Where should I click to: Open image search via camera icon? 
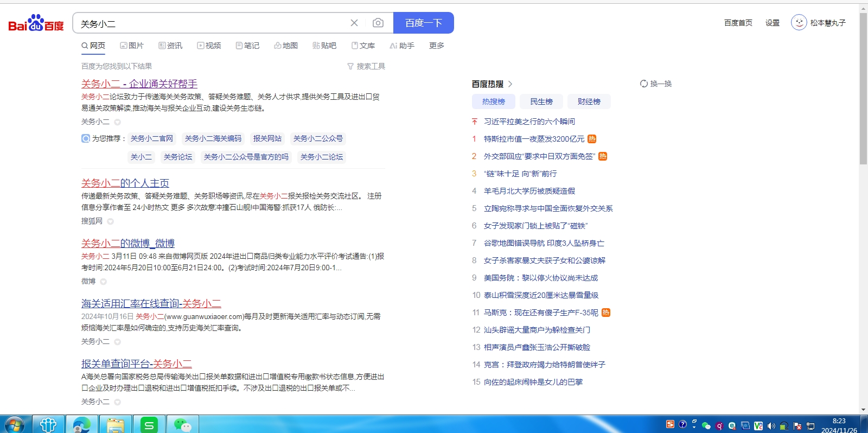[x=378, y=23]
